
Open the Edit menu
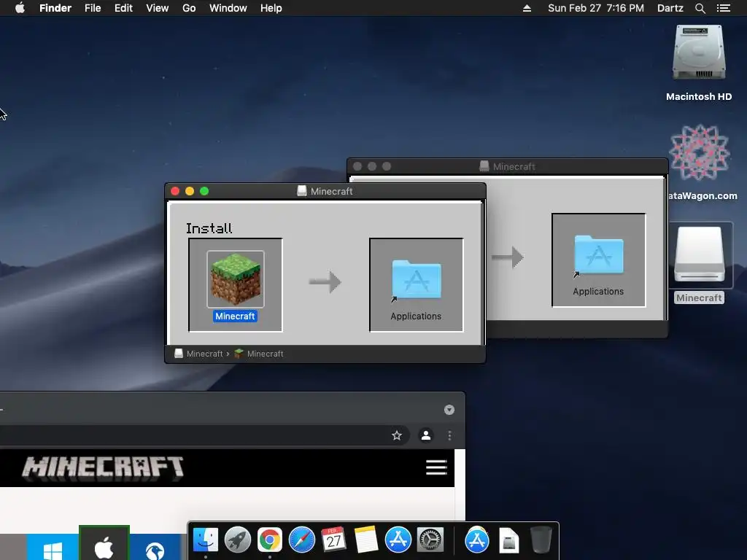click(x=123, y=8)
